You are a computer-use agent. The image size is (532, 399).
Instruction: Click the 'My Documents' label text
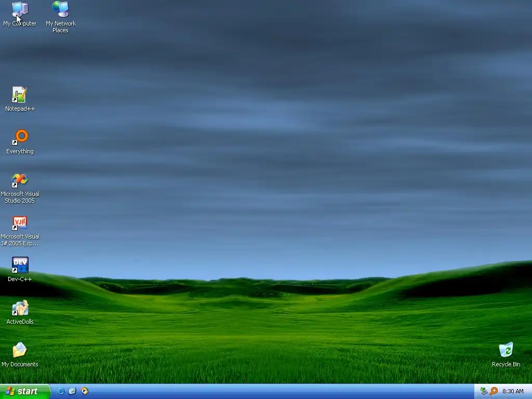(20, 364)
